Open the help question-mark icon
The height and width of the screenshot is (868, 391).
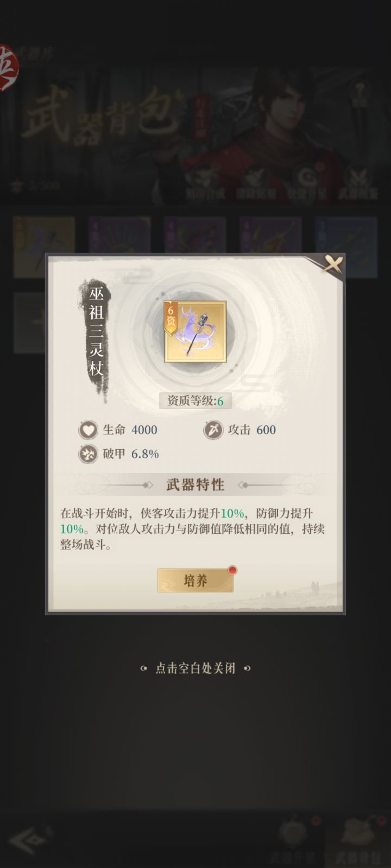tap(360, 93)
